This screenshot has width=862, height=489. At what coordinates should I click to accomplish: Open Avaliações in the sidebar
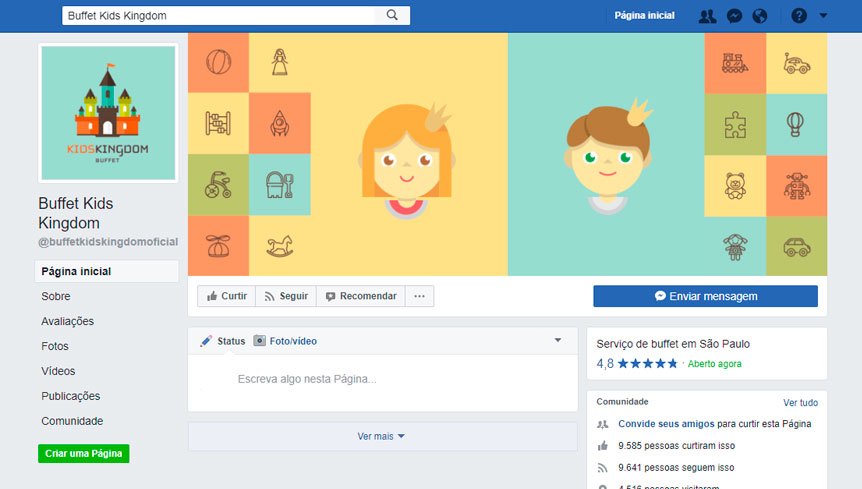pos(67,321)
